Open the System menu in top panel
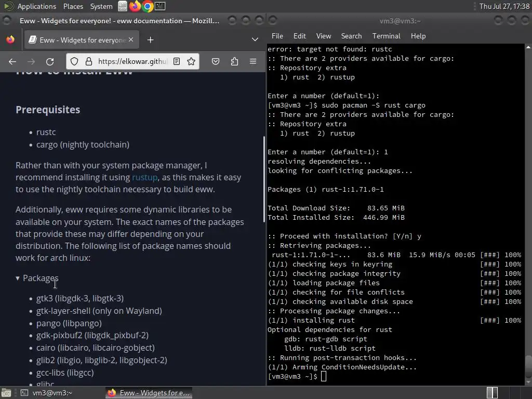The width and height of the screenshot is (532, 399). pyautogui.click(x=101, y=6)
